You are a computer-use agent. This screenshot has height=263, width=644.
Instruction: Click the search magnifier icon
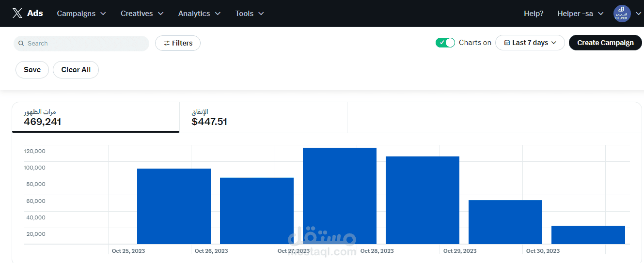pos(21,44)
